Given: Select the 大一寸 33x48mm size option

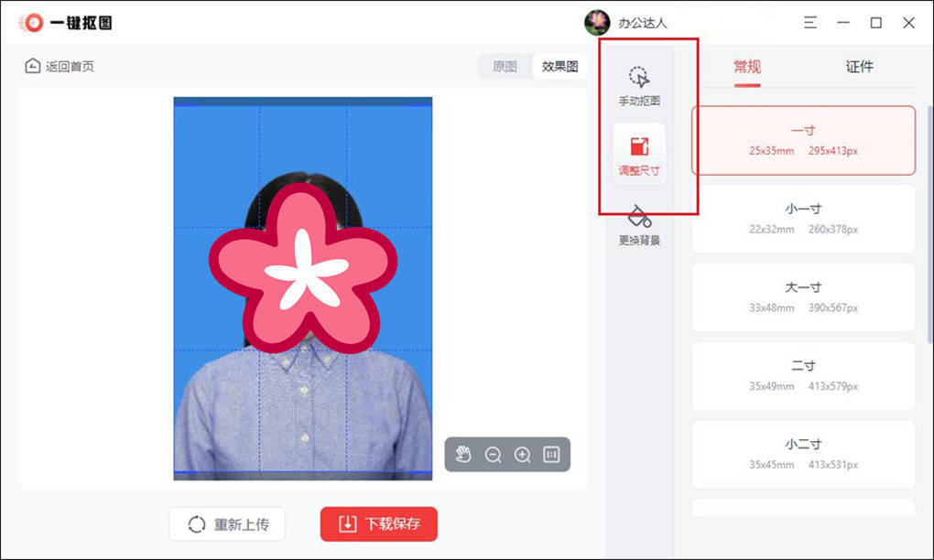Looking at the screenshot, I should tap(802, 296).
